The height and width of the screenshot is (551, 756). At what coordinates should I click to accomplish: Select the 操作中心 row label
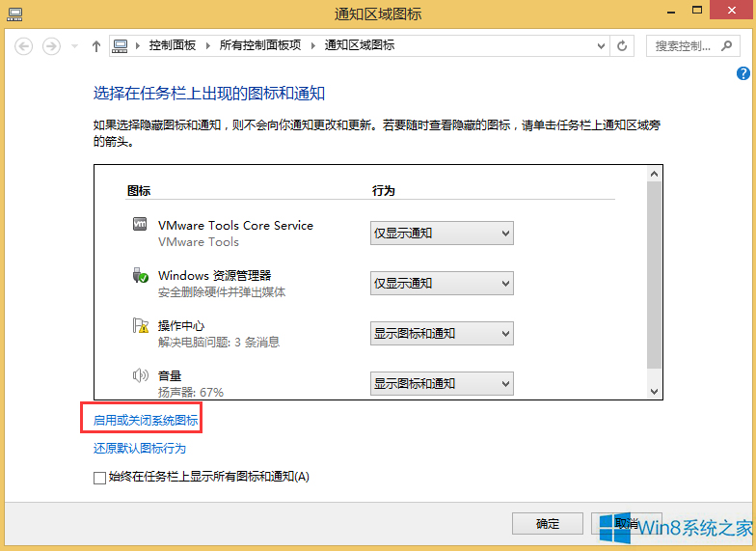[181, 326]
